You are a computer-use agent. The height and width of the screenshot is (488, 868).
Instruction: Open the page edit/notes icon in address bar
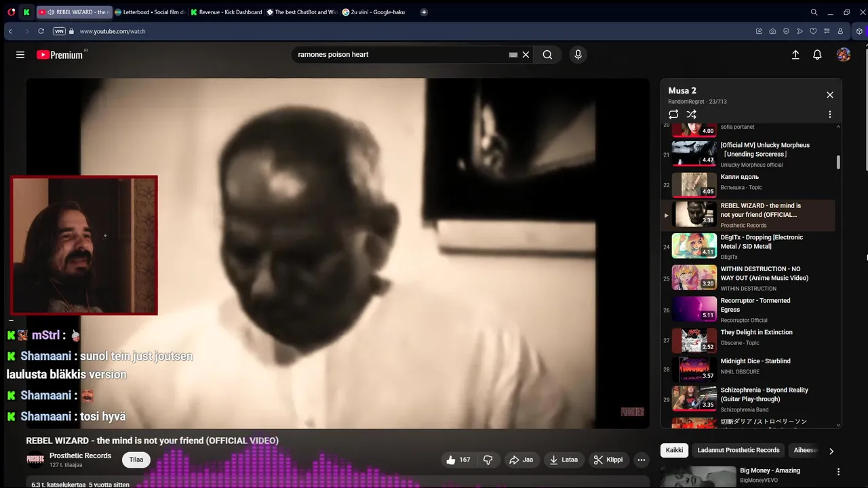click(759, 31)
